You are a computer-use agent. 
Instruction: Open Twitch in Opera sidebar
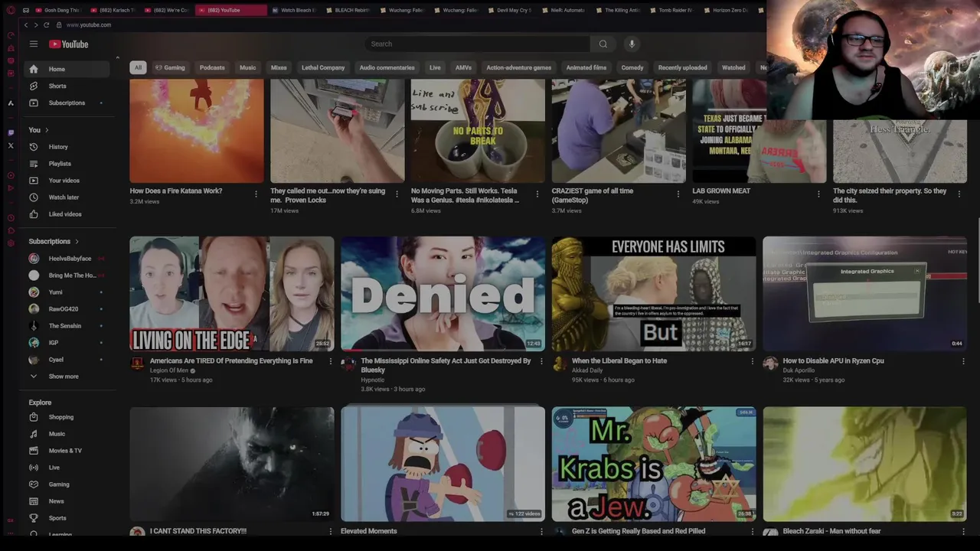tap(11, 132)
